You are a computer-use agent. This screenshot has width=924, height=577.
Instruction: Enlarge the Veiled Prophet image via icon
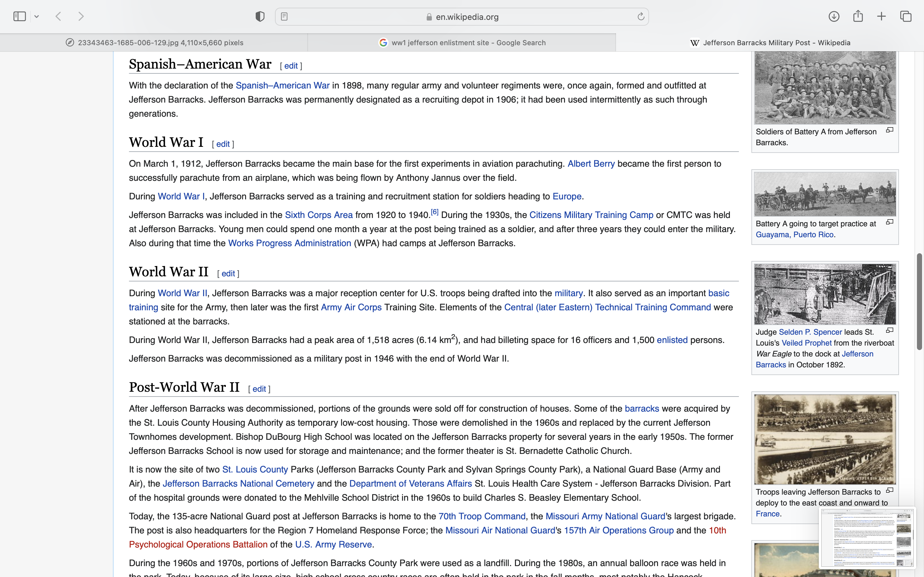890,330
